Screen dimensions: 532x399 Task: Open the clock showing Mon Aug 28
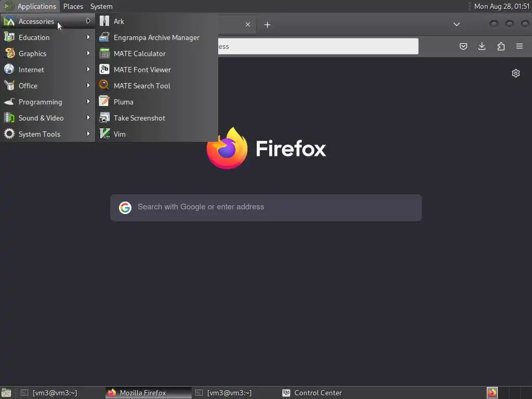click(501, 6)
